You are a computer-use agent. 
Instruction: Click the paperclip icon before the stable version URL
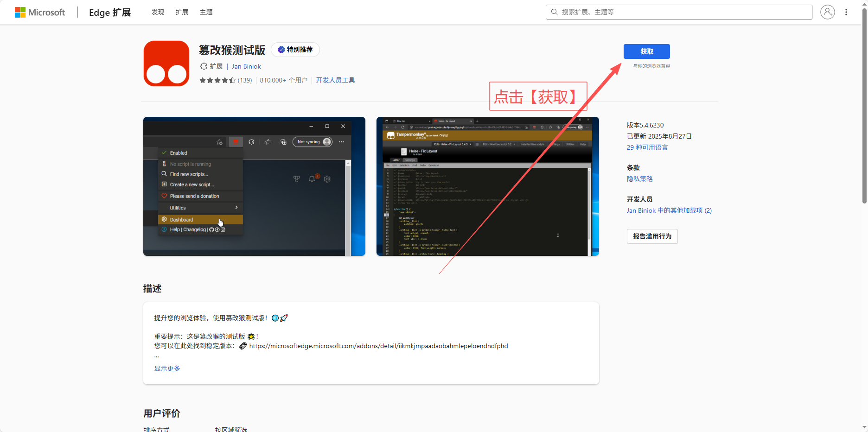pos(243,346)
